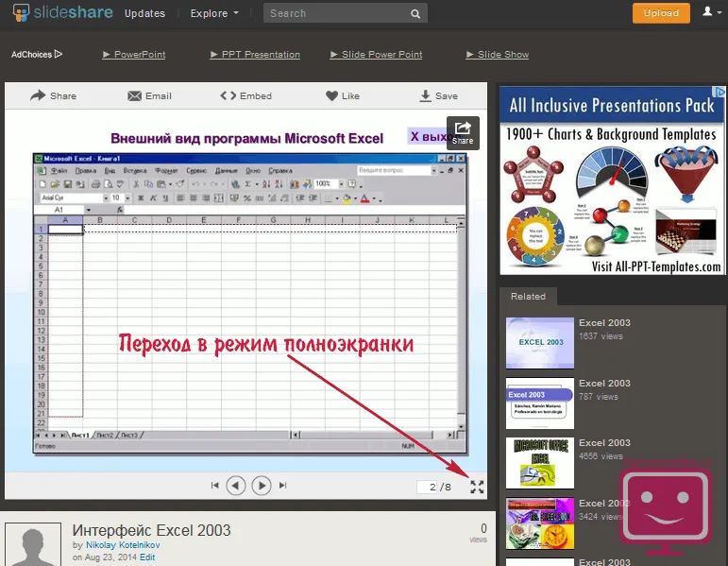Click the Вставка menu in Excel slide
Screen dimensions: 728x566
coord(135,170)
